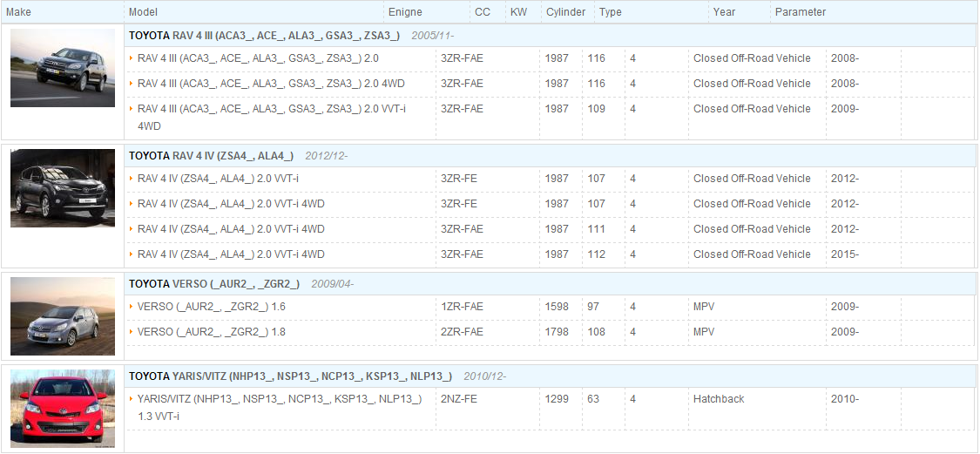This screenshot has height=454, width=980.
Task: Open the RAV 4 IV vehicle photo
Action: tap(63, 187)
